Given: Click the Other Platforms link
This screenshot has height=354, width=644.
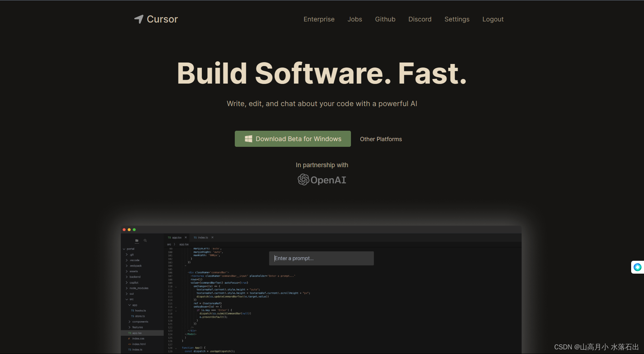Looking at the screenshot, I should [x=381, y=139].
